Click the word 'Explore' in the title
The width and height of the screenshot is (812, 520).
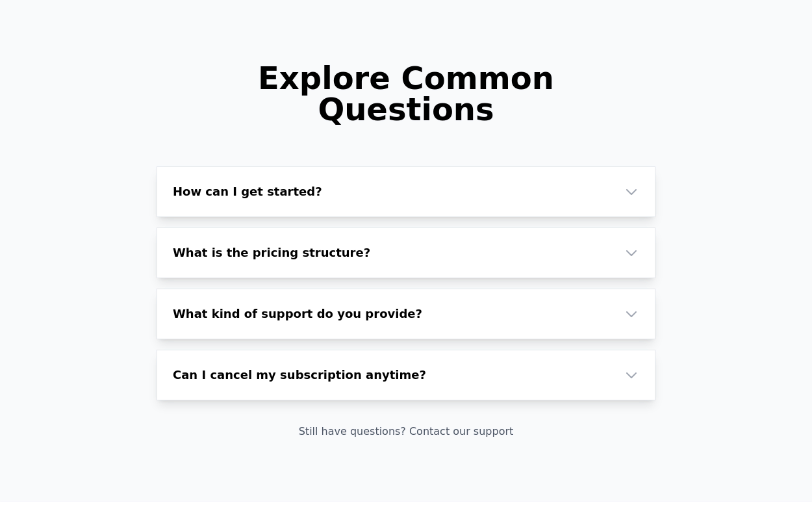pyautogui.click(x=324, y=79)
